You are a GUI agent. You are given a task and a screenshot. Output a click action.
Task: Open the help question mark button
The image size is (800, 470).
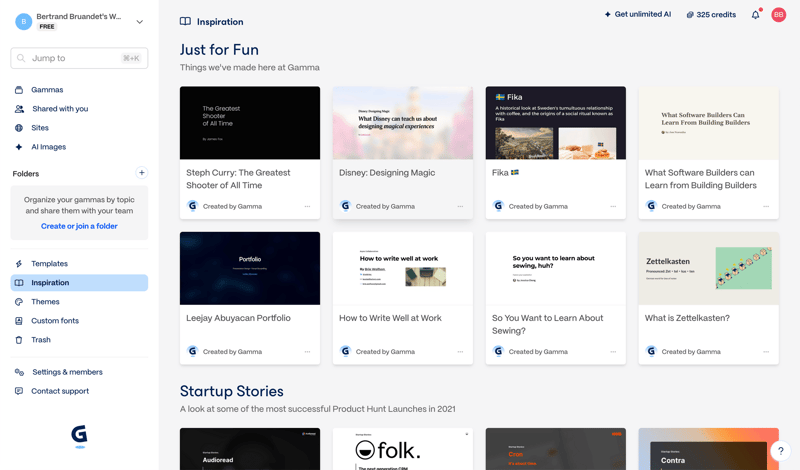point(781,451)
